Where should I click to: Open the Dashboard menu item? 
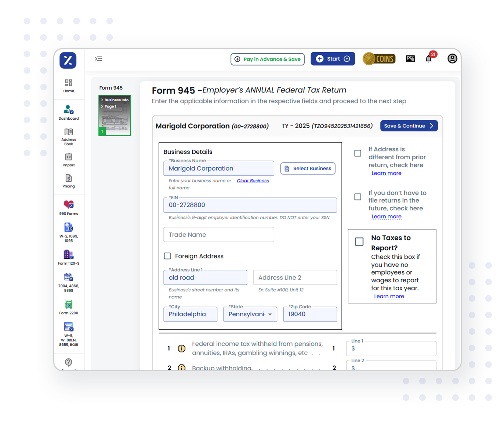69,112
